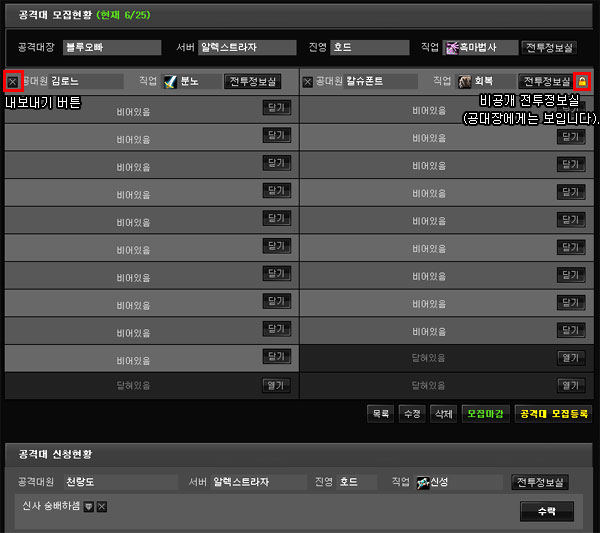Click the private lock icon for 칼슈폰트
Viewport: 600px width, 533px height.
[583, 81]
